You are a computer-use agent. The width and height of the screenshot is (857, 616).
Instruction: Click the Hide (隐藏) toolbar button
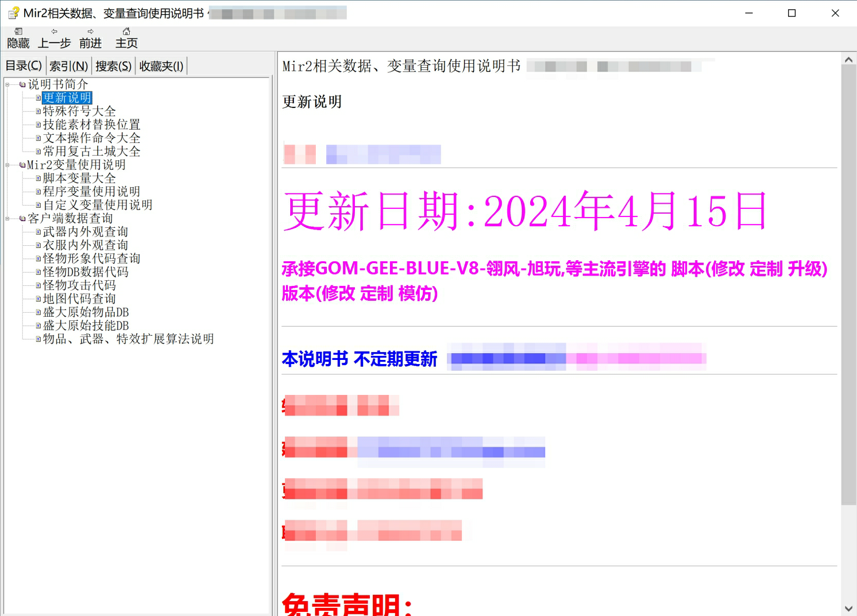click(x=18, y=39)
